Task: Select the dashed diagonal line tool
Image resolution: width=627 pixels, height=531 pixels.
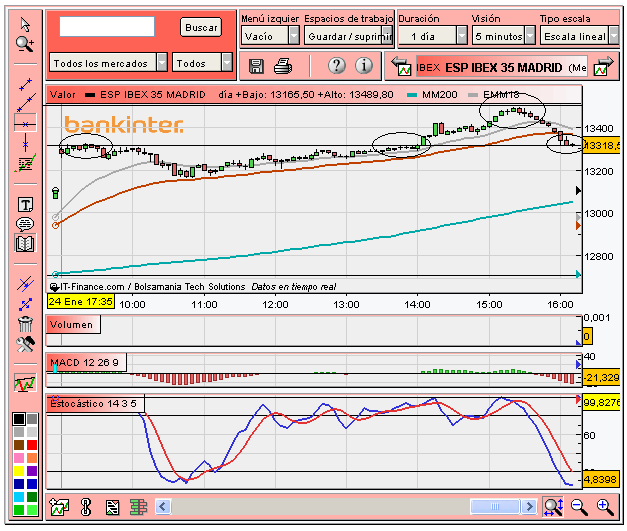Action: click(25, 304)
